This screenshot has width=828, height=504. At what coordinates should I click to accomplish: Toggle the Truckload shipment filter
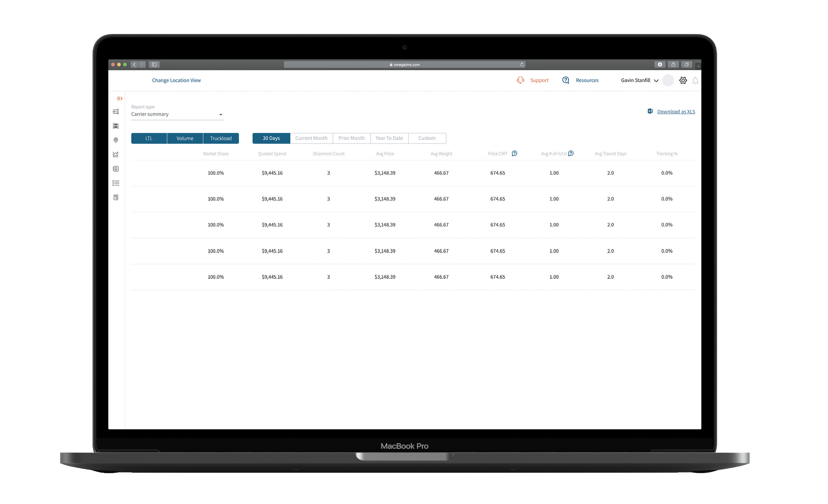(x=221, y=138)
